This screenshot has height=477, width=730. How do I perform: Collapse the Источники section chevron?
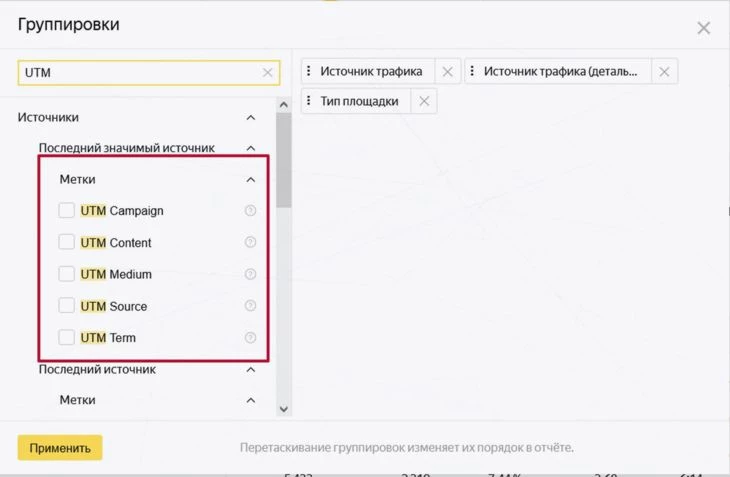tap(250, 117)
